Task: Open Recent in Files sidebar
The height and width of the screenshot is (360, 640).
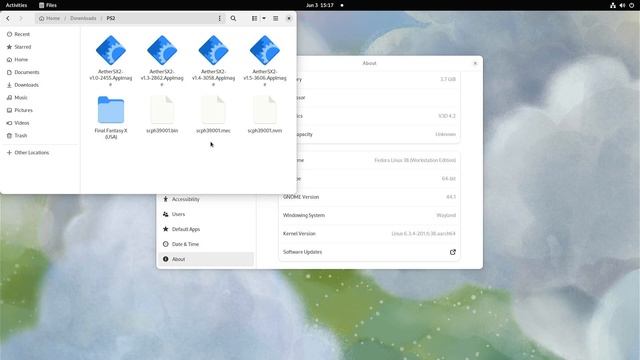Action: pos(40,34)
